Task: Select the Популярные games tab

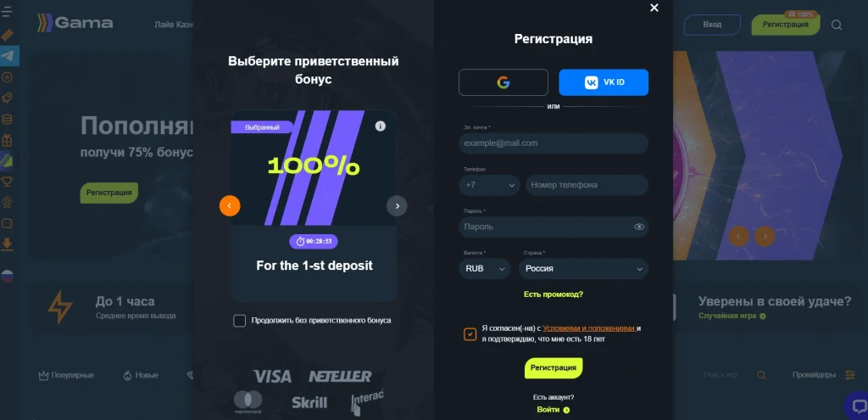Action: [66, 375]
